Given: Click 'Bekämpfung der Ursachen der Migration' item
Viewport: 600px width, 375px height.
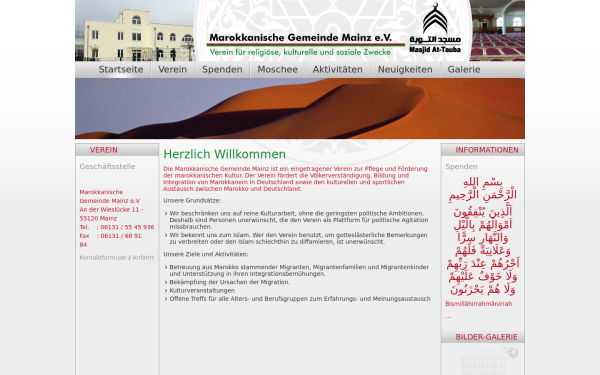Looking at the screenshot, I should (x=230, y=282).
